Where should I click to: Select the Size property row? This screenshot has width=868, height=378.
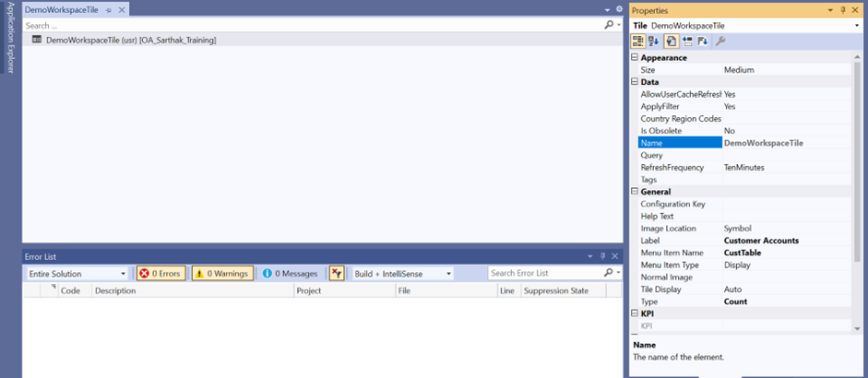[x=745, y=70]
